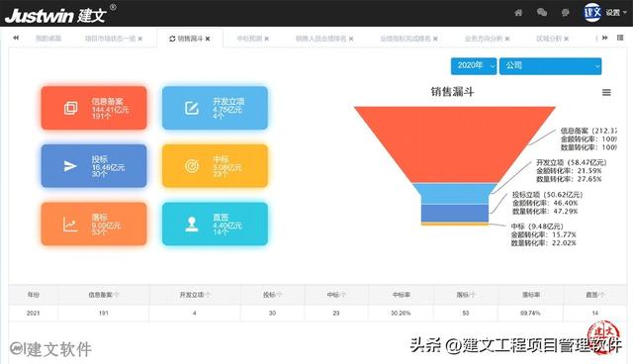Sort by 落标 (个) column header
The height and width of the screenshot is (364, 633).
point(466,295)
